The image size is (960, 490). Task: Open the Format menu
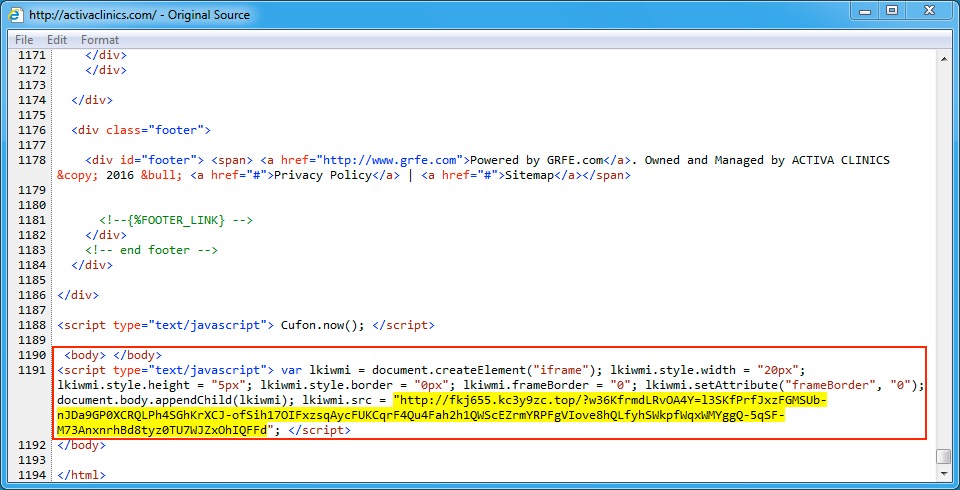tap(100, 40)
